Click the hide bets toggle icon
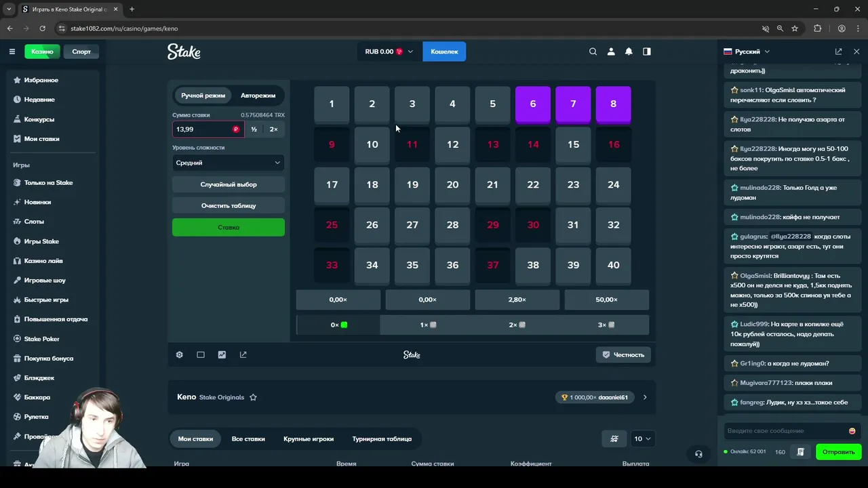This screenshot has height=488, width=868. pyautogui.click(x=614, y=439)
